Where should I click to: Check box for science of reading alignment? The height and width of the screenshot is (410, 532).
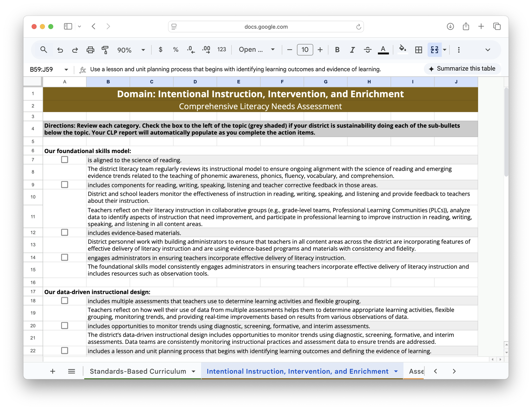(x=64, y=160)
